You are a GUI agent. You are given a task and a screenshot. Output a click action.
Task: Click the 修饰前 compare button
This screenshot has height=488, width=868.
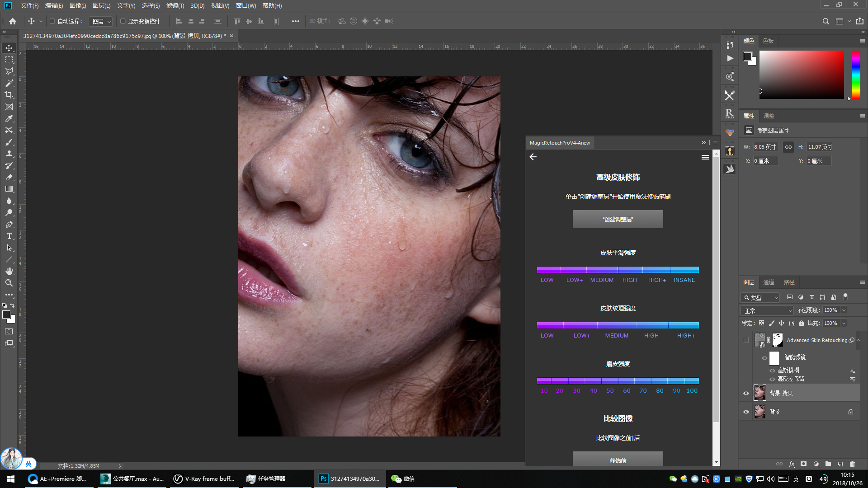(618, 460)
